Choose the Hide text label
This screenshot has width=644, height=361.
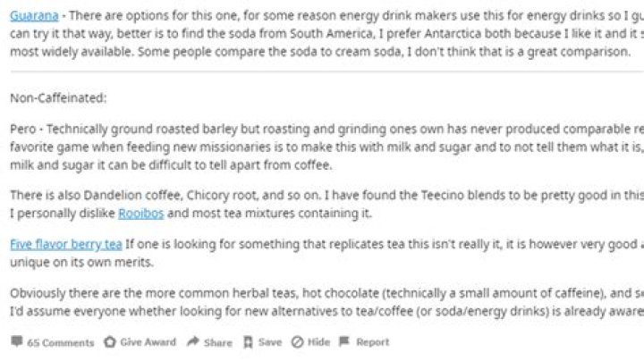click(x=319, y=342)
